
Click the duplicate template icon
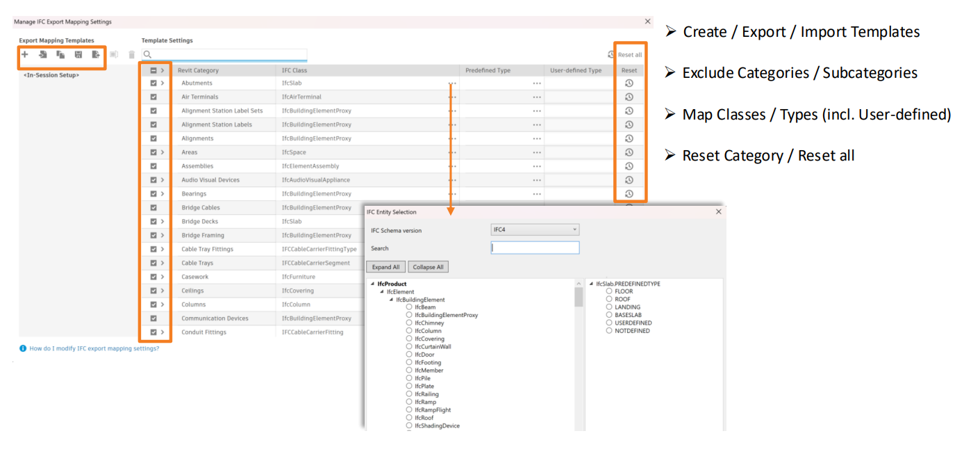click(60, 54)
